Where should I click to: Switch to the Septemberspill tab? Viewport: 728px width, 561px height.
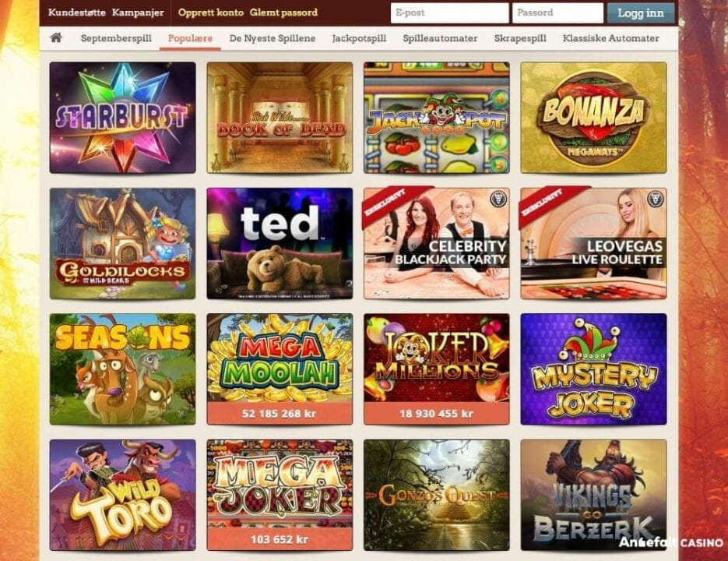click(x=116, y=38)
